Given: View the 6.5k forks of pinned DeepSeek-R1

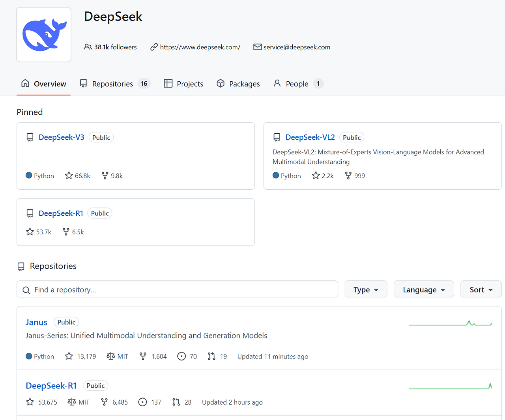Looking at the screenshot, I should point(73,232).
